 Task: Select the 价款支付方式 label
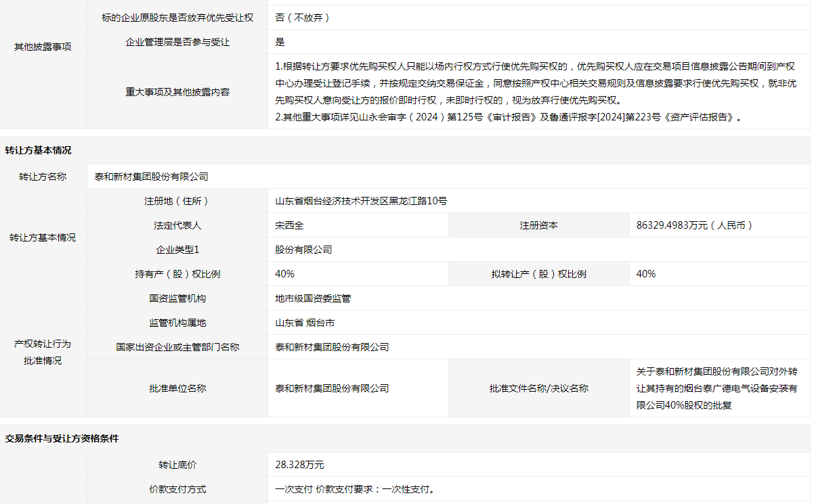coord(177,489)
